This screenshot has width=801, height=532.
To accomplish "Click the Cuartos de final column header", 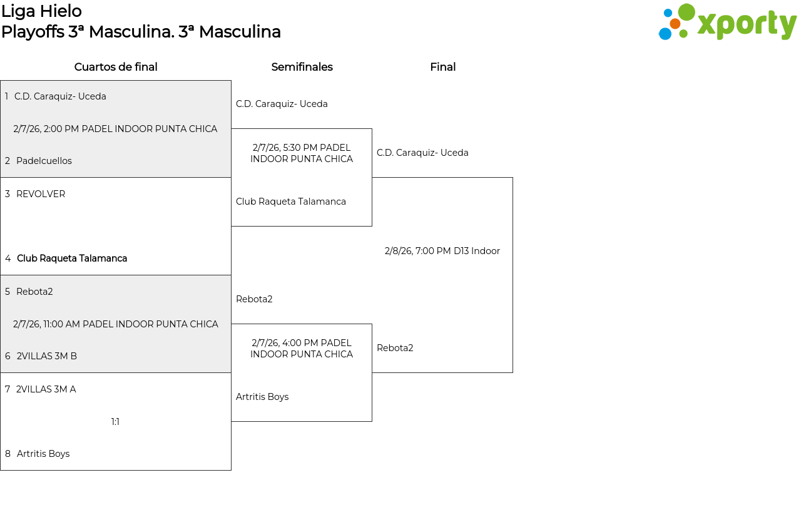I will click(116, 67).
